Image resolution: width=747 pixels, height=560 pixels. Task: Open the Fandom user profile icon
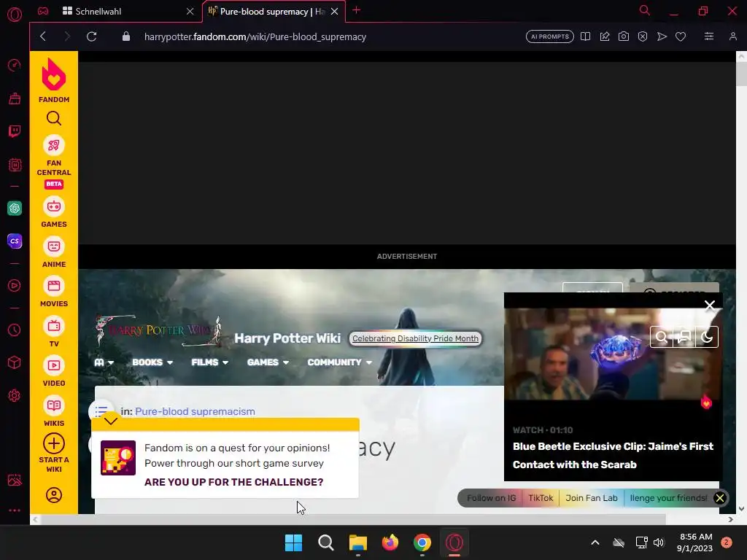coord(54,495)
